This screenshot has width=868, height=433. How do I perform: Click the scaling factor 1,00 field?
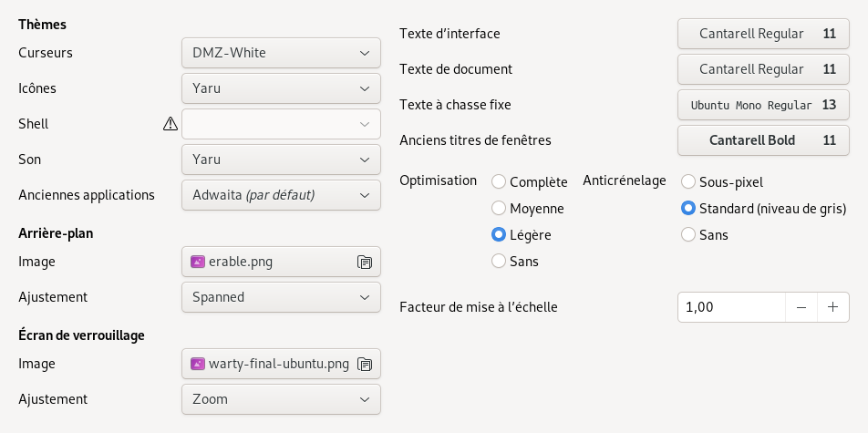pyautogui.click(x=731, y=307)
